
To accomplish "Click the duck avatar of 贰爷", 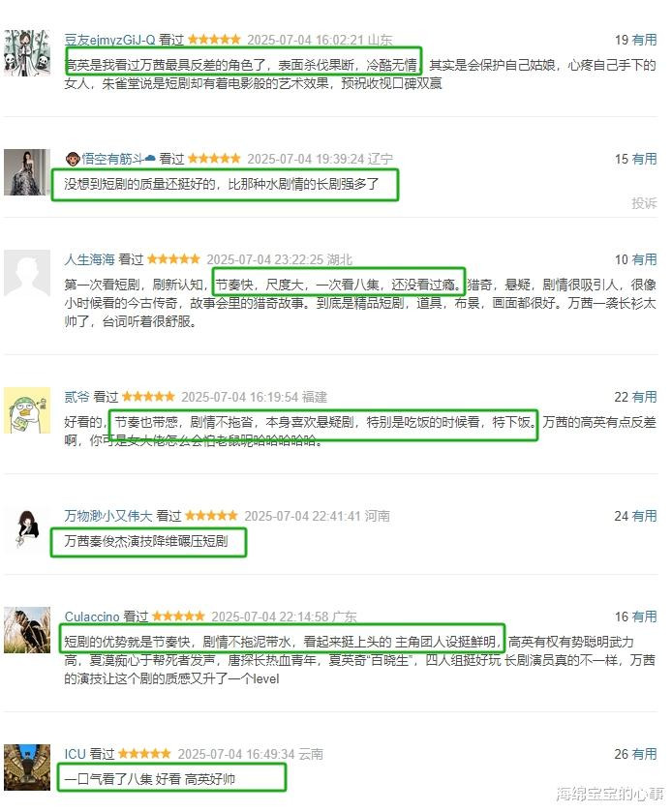I will point(27,410).
